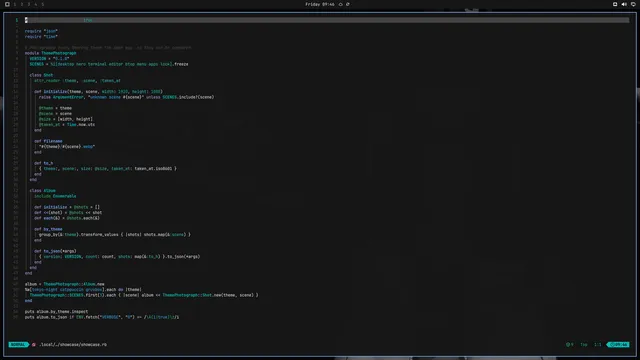Place cursor on require "json" line

click(41, 31)
